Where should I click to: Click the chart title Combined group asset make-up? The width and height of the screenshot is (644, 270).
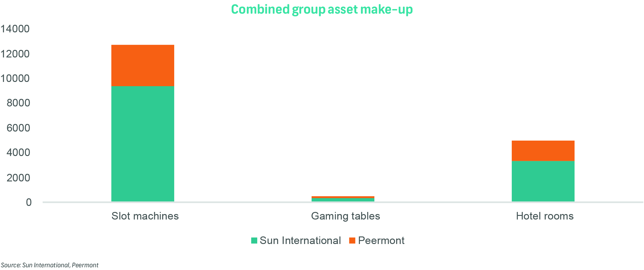[322, 10]
